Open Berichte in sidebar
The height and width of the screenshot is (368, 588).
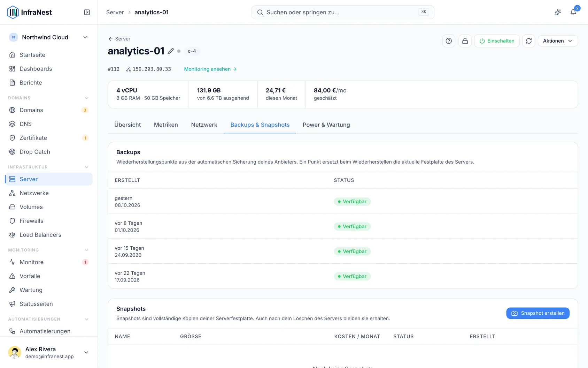(x=49, y=83)
